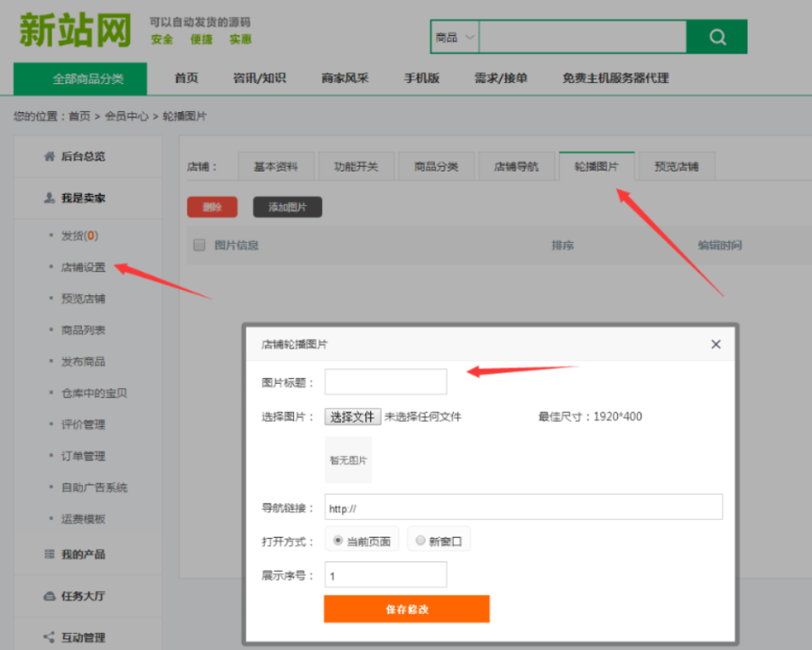Click the 新站网 logo
This screenshot has height=650, width=812.
pos(75,30)
